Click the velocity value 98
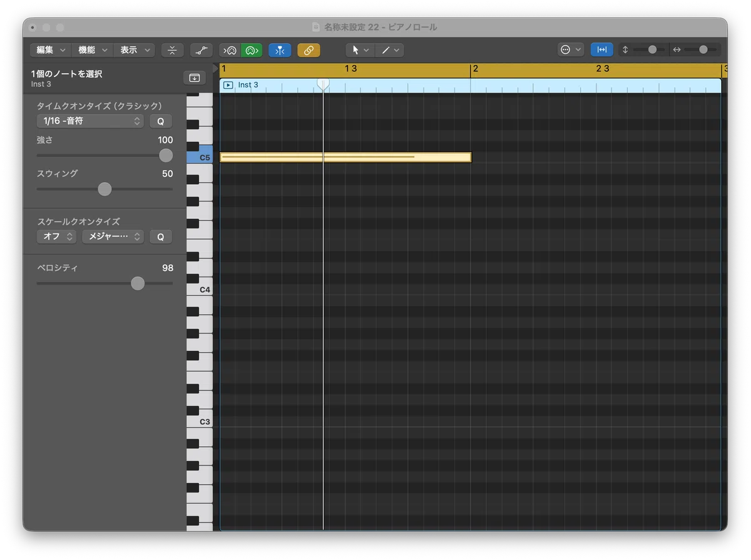Viewport: 751px width, 560px height. 167,268
